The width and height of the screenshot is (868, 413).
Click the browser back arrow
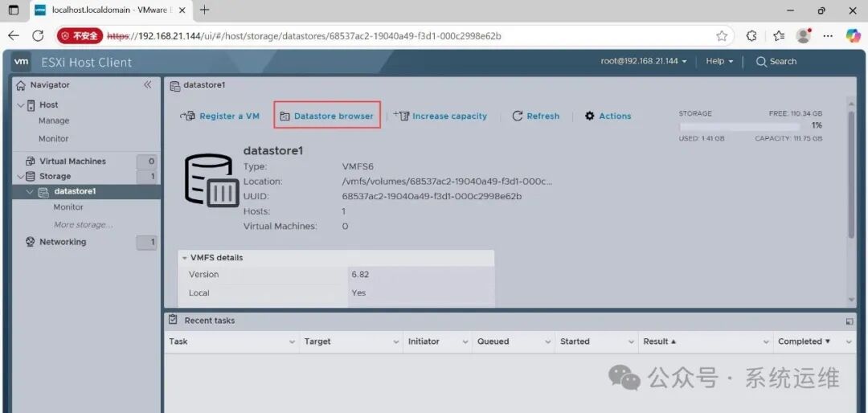[x=14, y=36]
